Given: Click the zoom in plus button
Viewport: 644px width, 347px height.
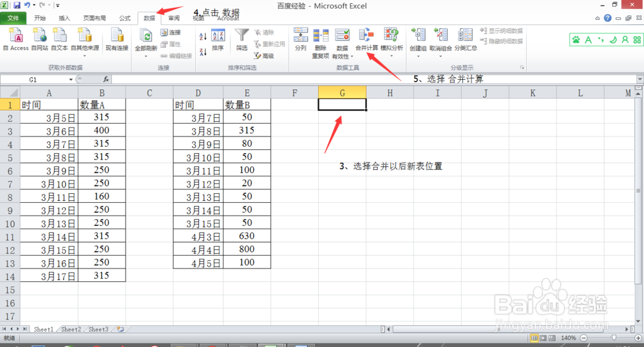Looking at the screenshot, I should (638, 338).
